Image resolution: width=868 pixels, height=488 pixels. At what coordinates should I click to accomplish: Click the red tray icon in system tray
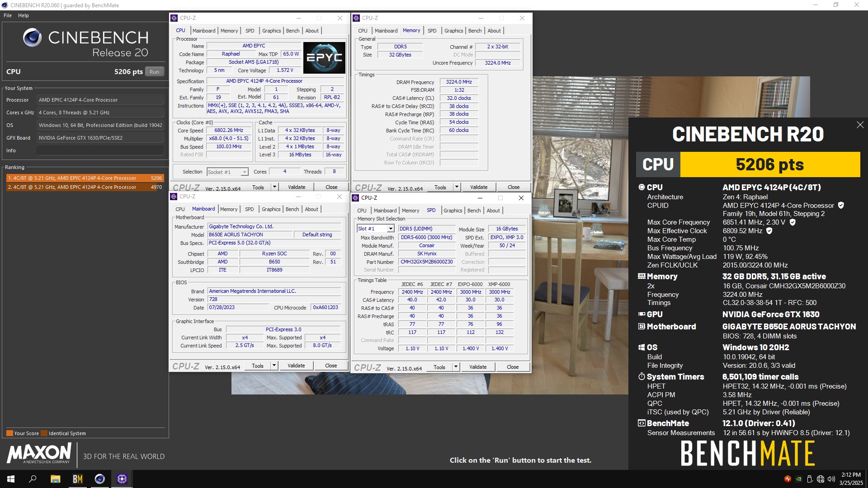click(788, 479)
